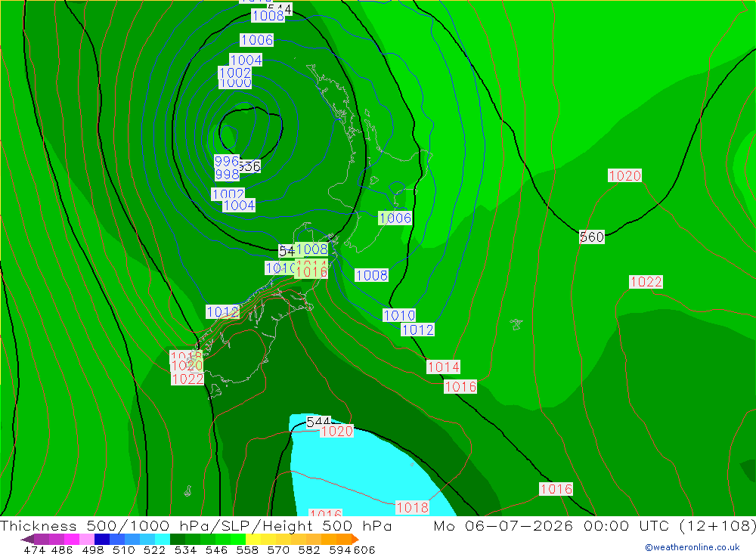Click legend value 546

point(216,549)
